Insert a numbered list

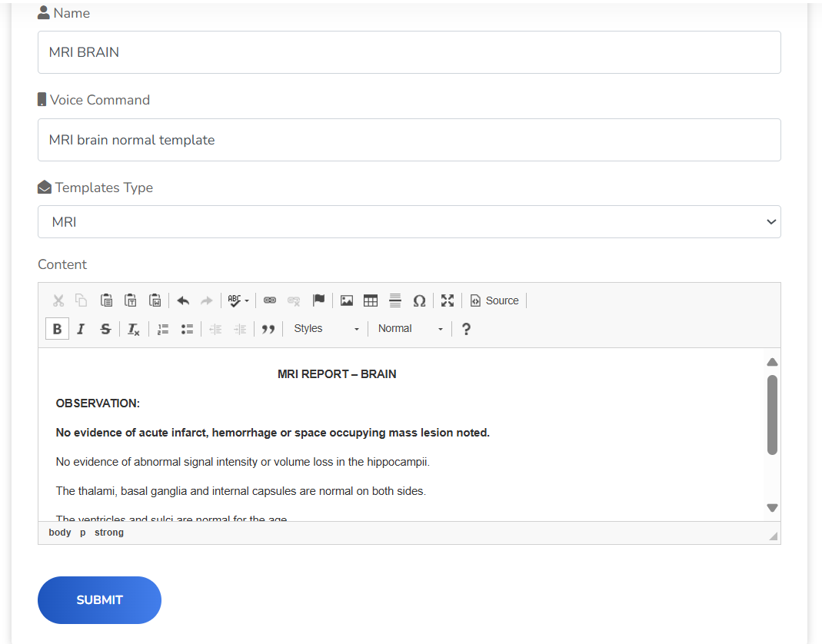click(163, 329)
